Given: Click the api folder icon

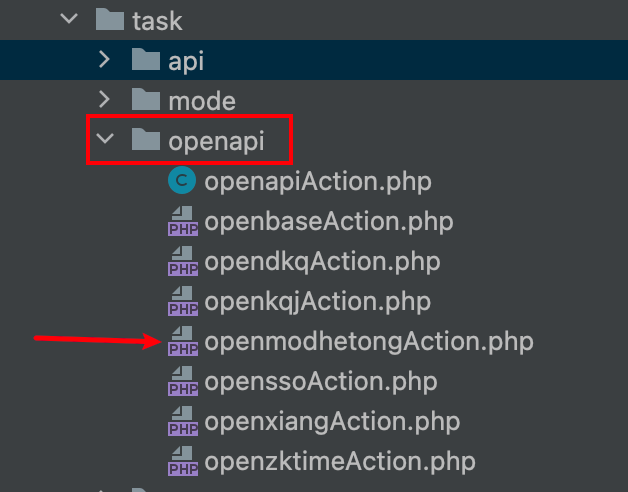Looking at the screenshot, I should point(146,59).
